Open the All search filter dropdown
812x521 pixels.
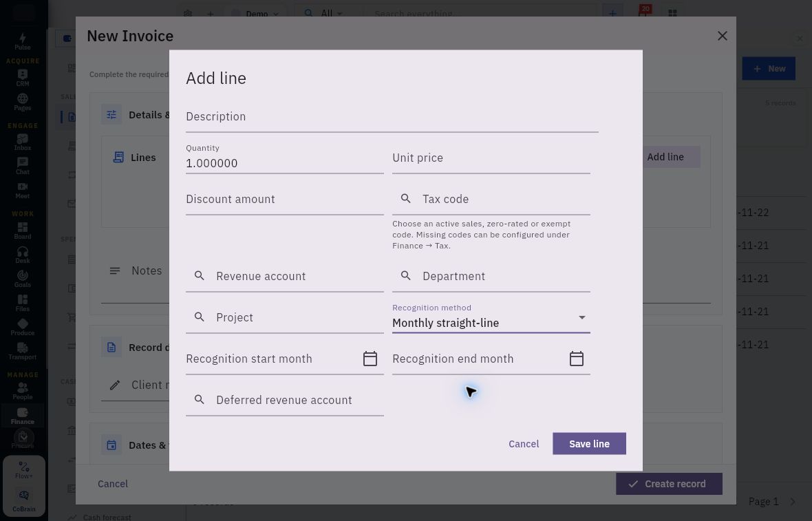point(324,14)
